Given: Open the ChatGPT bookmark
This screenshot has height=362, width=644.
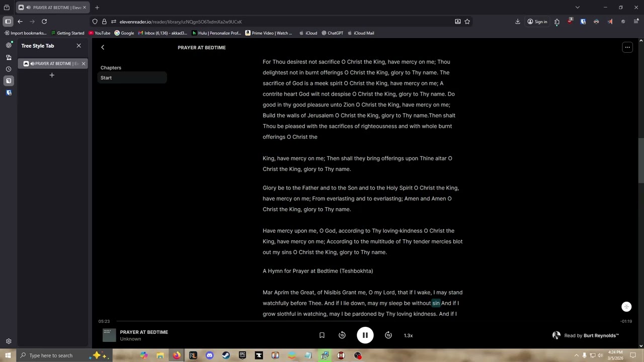Looking at the screenshot, I should [332, 33].
